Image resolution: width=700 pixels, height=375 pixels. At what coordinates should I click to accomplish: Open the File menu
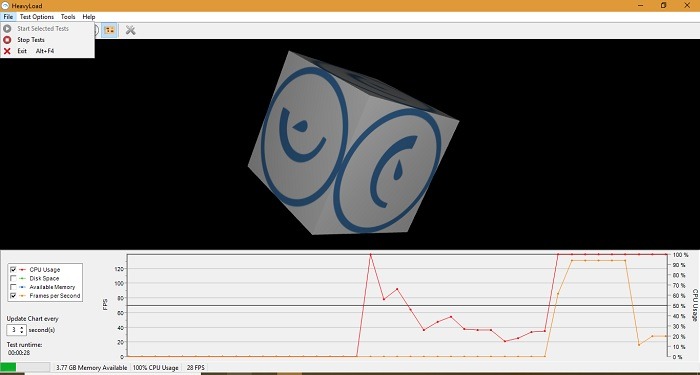pos(8,17)
